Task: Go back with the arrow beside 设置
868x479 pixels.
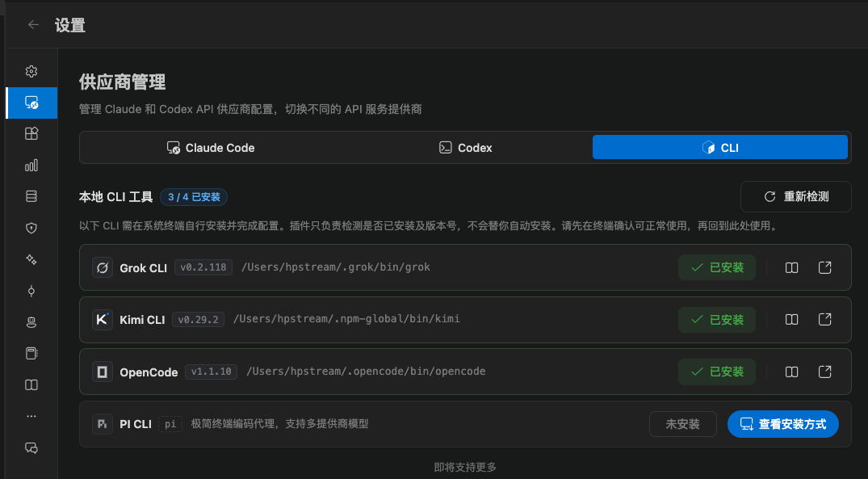Action: click(33, 24)
